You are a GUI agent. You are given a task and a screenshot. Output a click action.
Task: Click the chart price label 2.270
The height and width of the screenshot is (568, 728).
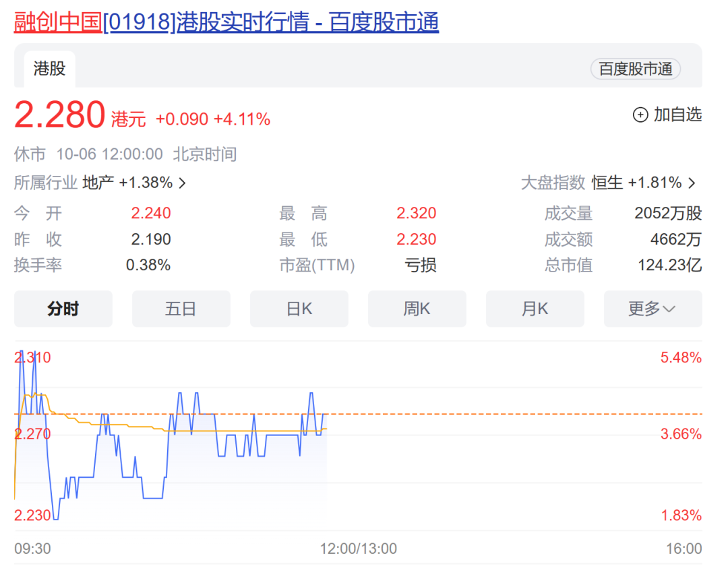[x=32, y=434]
